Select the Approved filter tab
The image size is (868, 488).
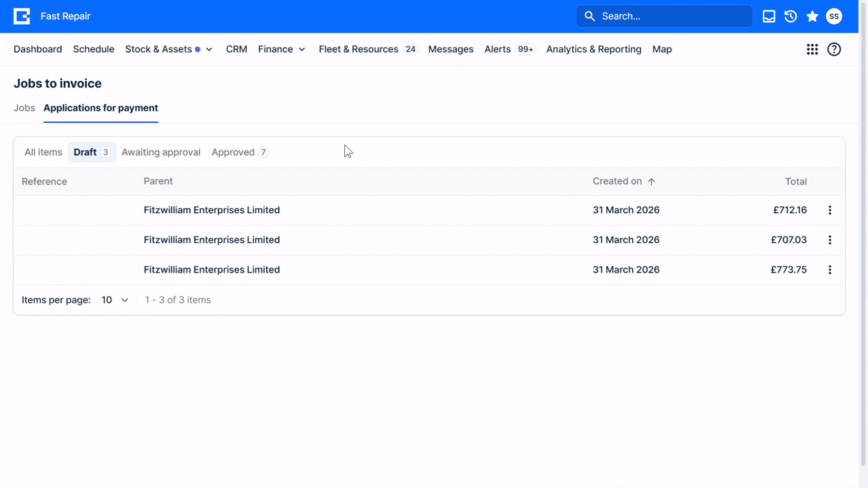[239, 153]
